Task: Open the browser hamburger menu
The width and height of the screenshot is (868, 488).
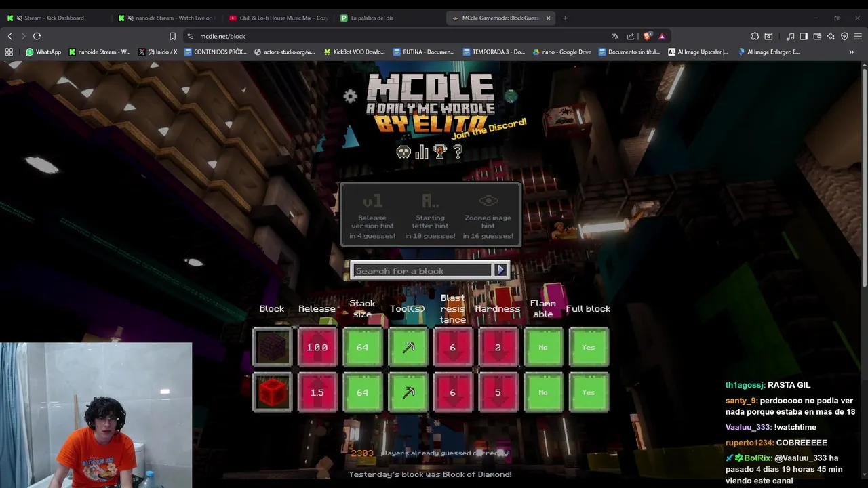Action: pos(859,36)
